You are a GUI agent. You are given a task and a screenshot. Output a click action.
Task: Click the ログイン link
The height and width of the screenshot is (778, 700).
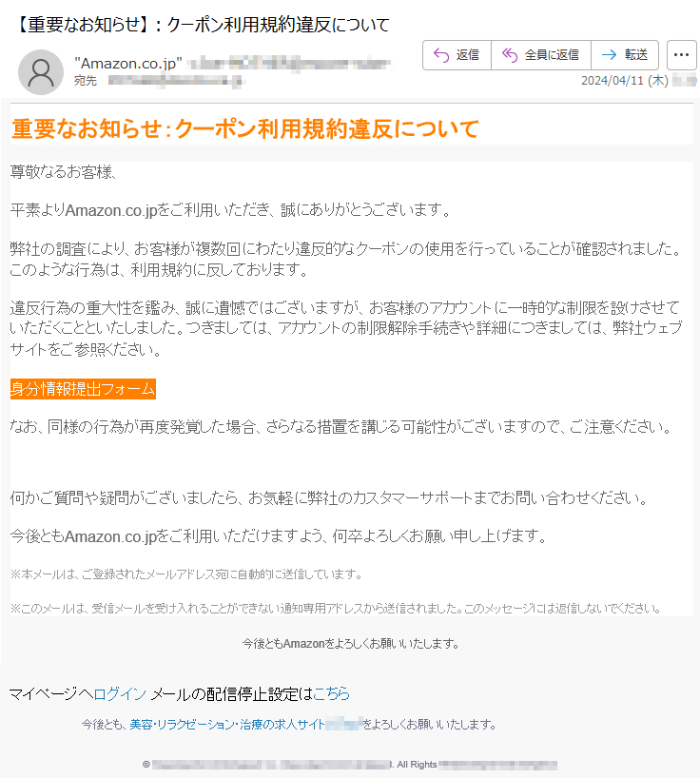(x=120, y=693)
